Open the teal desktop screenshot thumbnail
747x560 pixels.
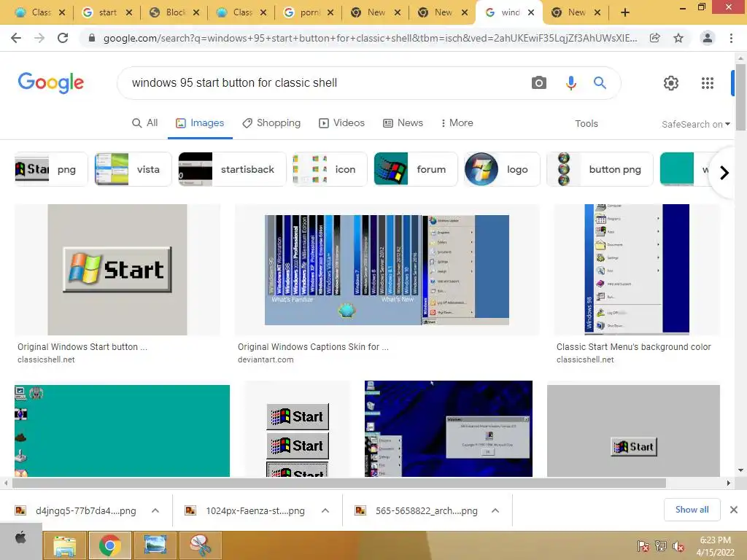click(122, 430)
